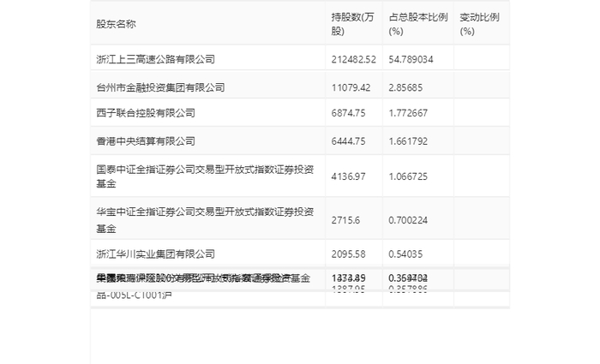The width and height of the screenshot is (600, 364).
Task: Click percentage value 54.789034
Action: tap(411, 59)
